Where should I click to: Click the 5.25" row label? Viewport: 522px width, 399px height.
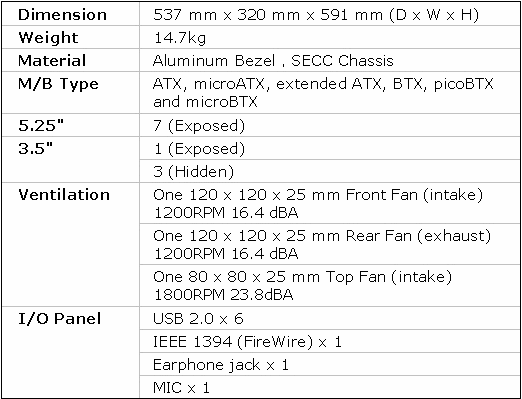[x=41, y=125]
